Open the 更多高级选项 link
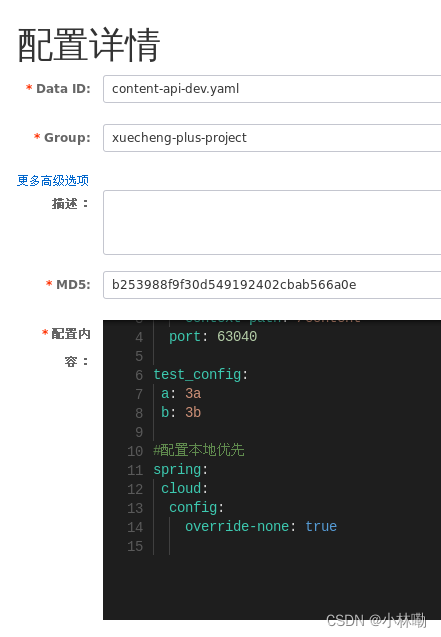Image resolution: width=441 pixels, height=637 pixels. [x=53, y=180]
